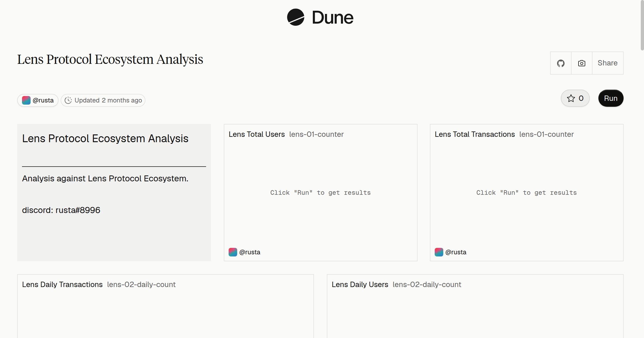This screenshot has height=338, width=644.
Task: Open the Lens Total Transactions chart title
Action: pyautogui.click(x=475, y=134)
